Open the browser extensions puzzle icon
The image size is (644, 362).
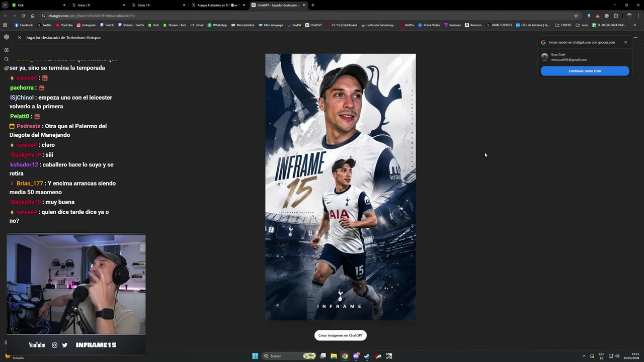[x=615, y=16]
